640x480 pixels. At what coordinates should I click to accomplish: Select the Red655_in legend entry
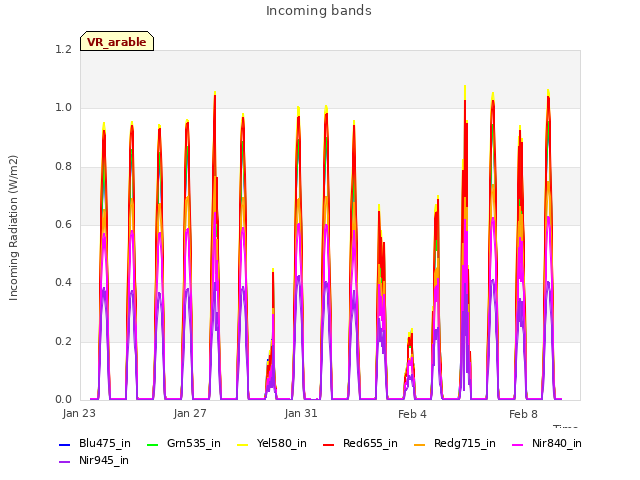360,444
